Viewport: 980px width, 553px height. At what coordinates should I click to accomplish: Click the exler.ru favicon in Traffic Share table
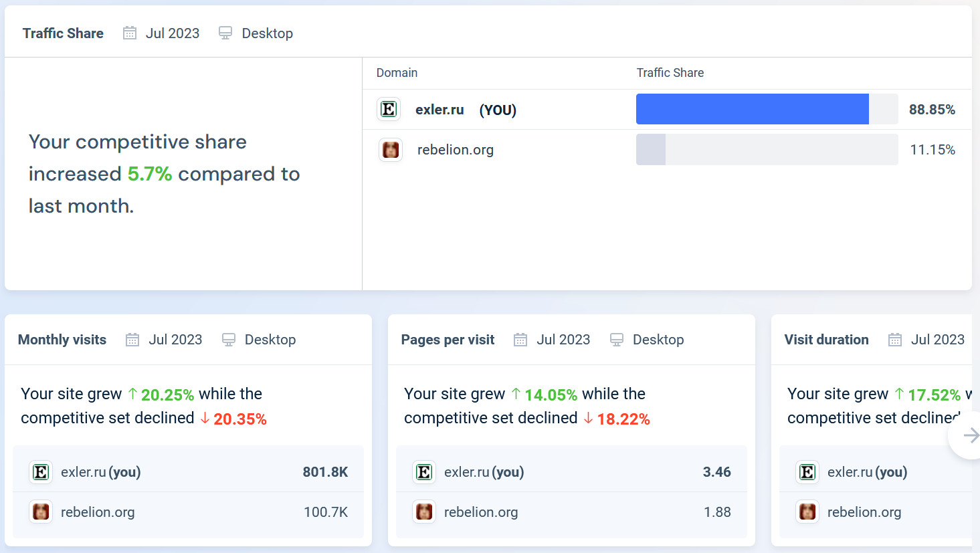point(389,109)
